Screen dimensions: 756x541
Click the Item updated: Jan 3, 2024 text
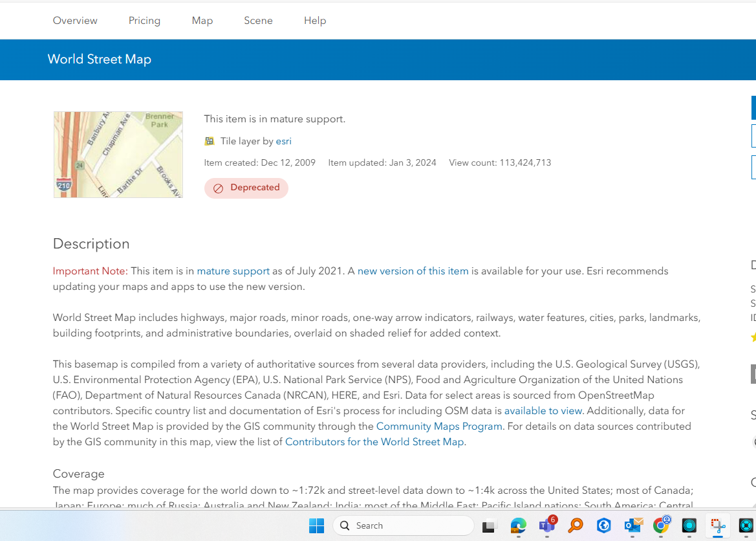(382, 162)
